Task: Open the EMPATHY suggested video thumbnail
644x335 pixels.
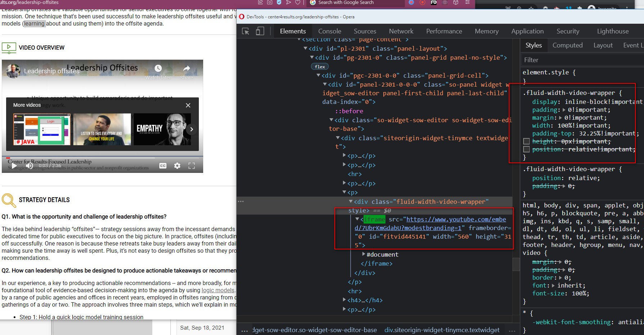Action: tap(163, 129)
